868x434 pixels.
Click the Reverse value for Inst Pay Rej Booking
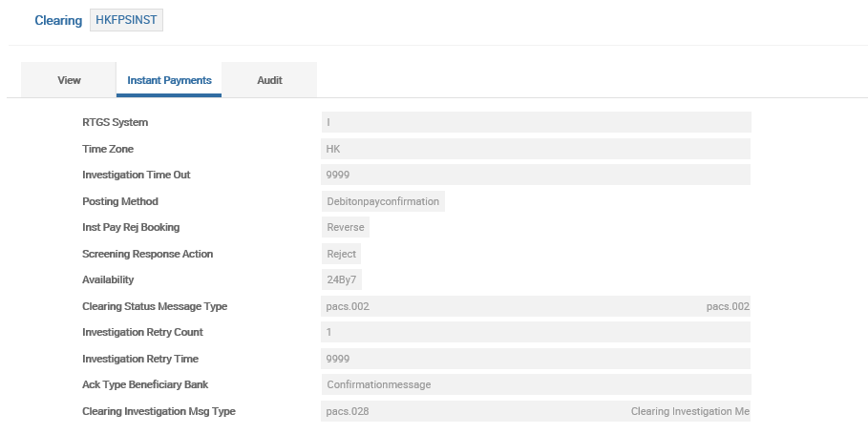point(345,228)
